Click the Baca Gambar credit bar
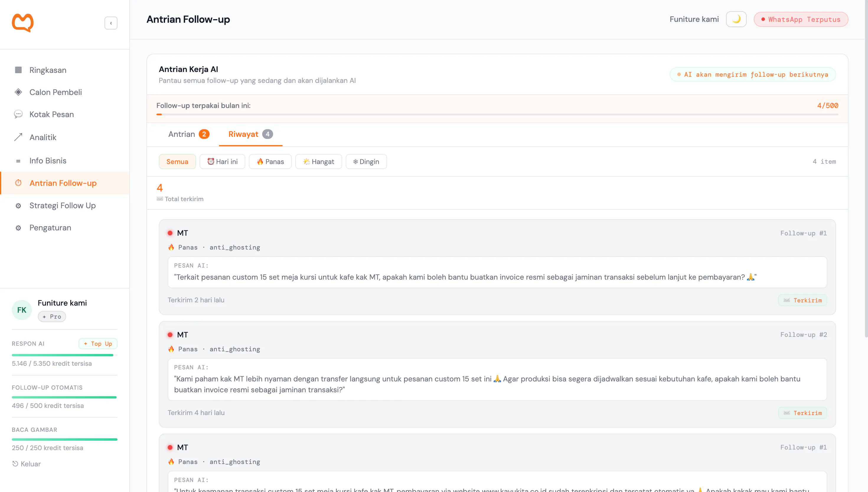868x492 pixels. (x=65, y=439)
